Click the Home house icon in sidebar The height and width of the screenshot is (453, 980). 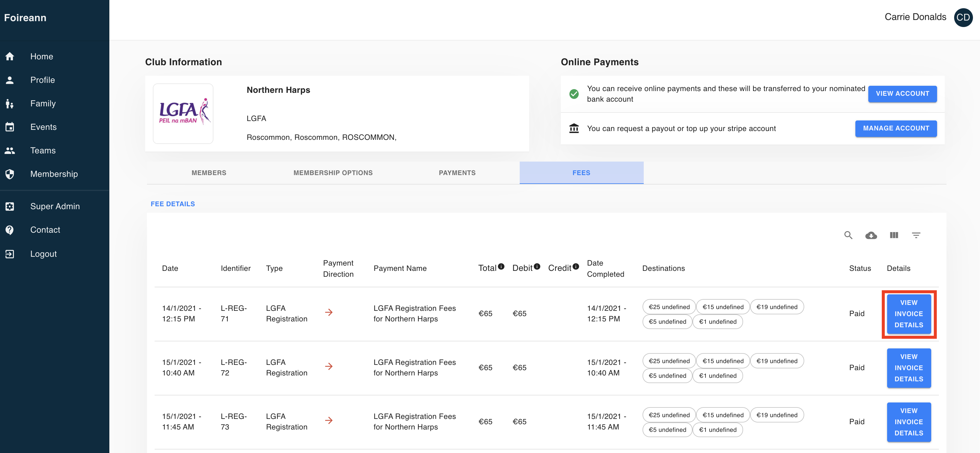(x=10, y=57)
